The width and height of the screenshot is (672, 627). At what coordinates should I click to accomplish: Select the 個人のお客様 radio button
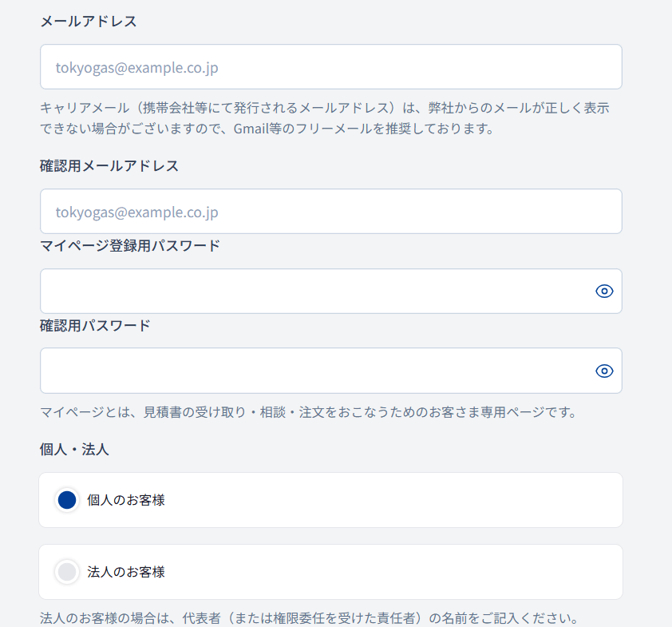67,500
